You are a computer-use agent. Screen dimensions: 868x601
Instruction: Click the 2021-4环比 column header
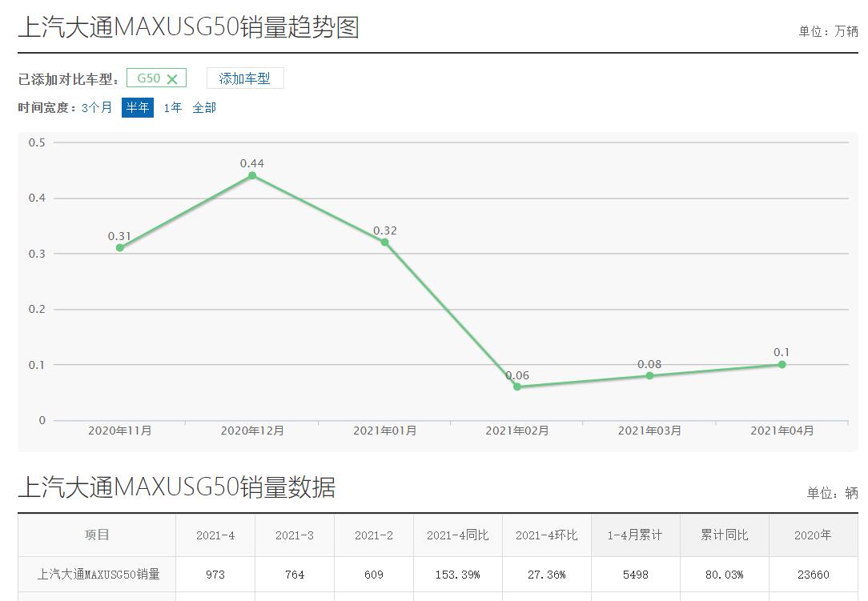(546, 535)
